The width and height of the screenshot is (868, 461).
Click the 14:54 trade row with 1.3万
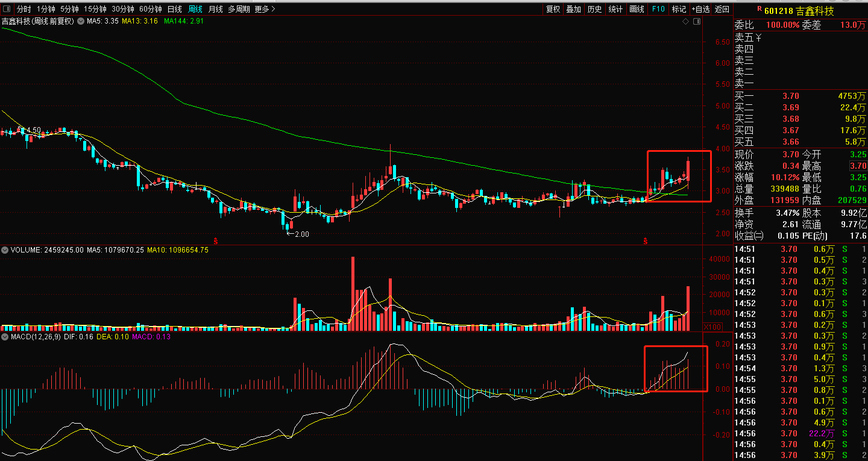point(800,368)
